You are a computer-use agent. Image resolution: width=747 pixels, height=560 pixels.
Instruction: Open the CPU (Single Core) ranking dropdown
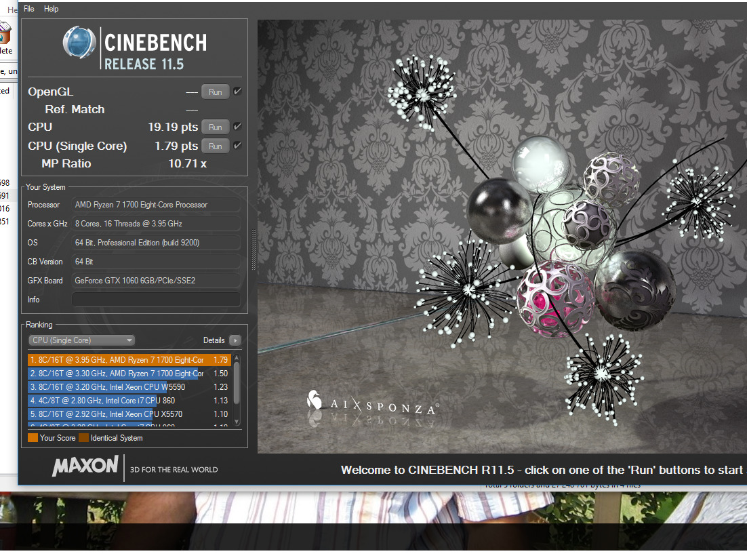click(x=82, y=340)
